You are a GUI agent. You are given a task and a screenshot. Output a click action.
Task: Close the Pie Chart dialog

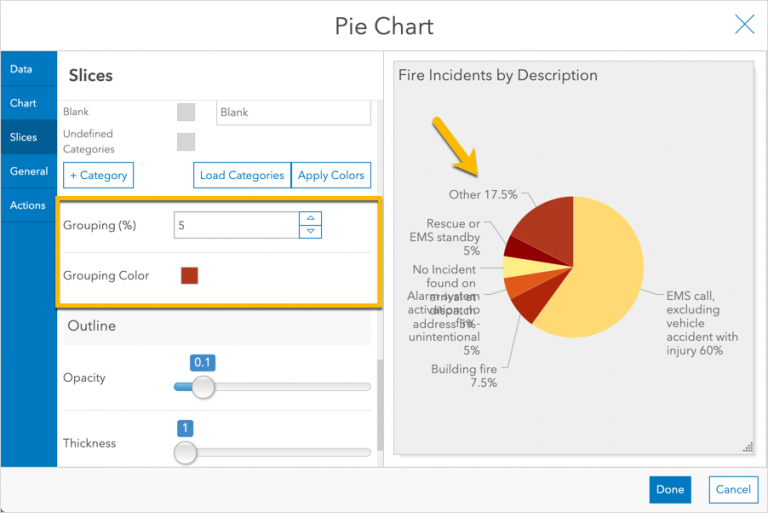point(744,25)
